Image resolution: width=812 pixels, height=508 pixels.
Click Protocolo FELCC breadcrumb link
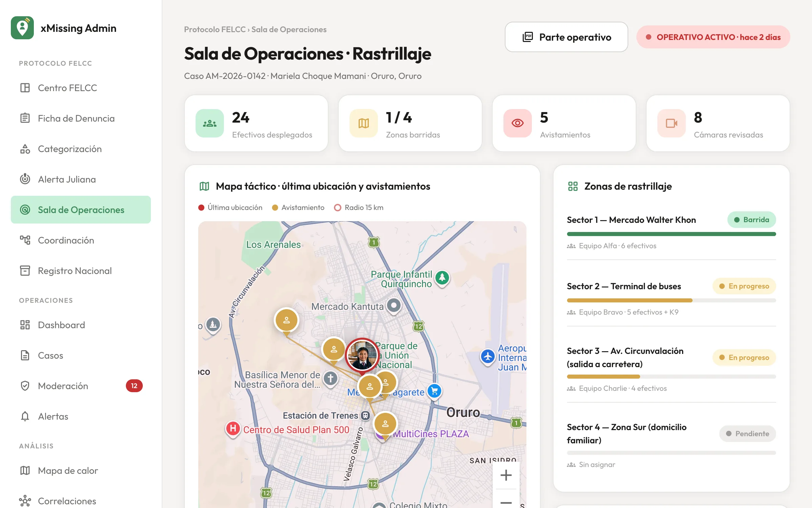coord(215,29)
